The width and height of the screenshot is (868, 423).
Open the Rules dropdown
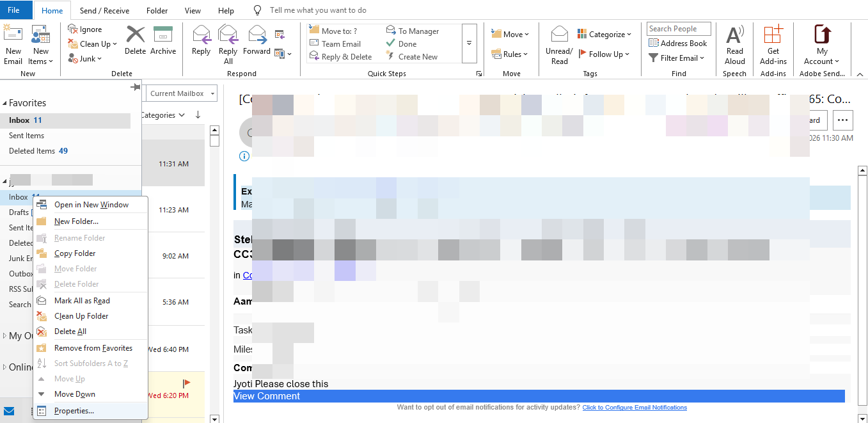coord(510,54)
